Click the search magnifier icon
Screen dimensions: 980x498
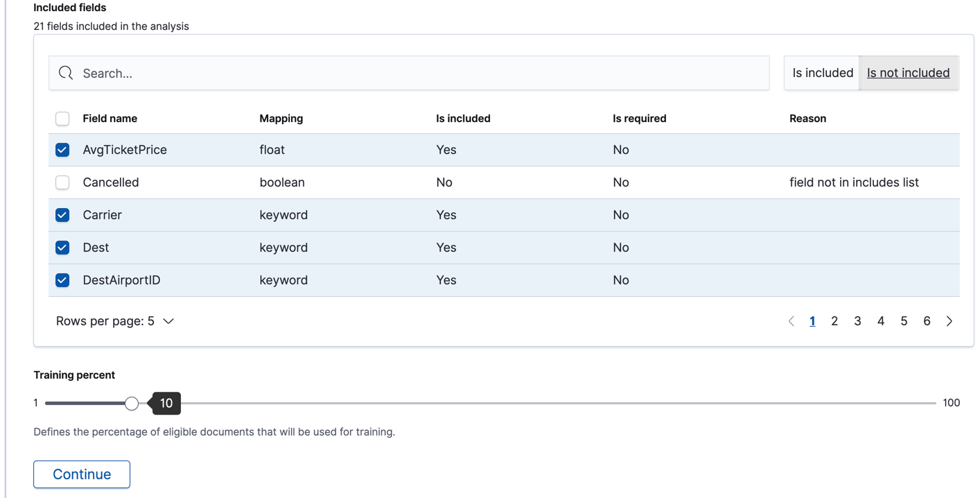tap(65, 73)
